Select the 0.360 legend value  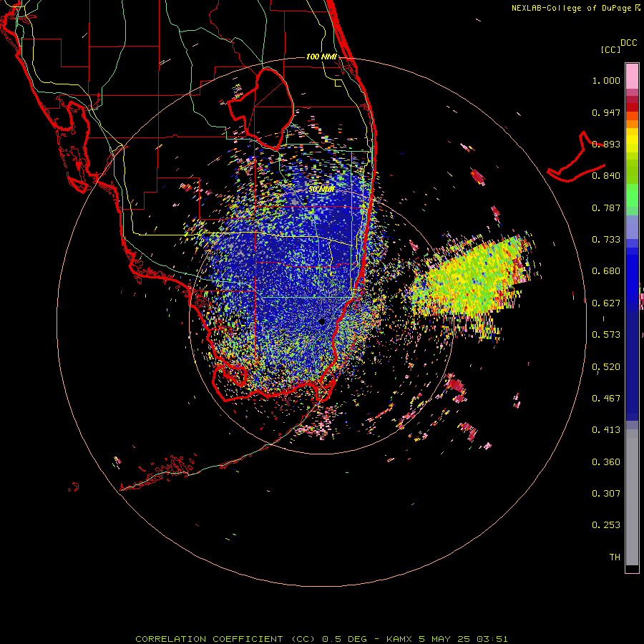606,462
